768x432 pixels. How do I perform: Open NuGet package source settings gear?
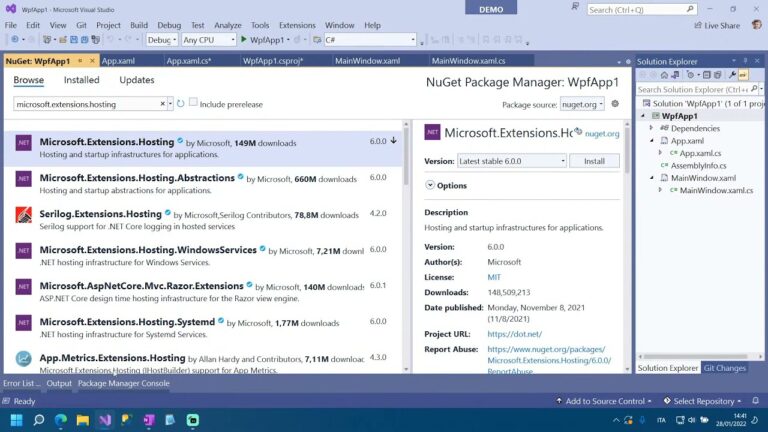[615, 104]
